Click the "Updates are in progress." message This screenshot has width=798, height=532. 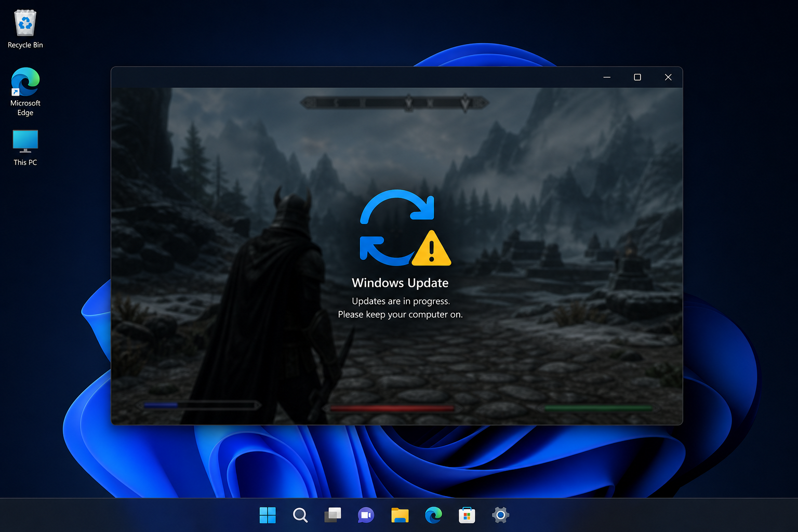point(401,301)
